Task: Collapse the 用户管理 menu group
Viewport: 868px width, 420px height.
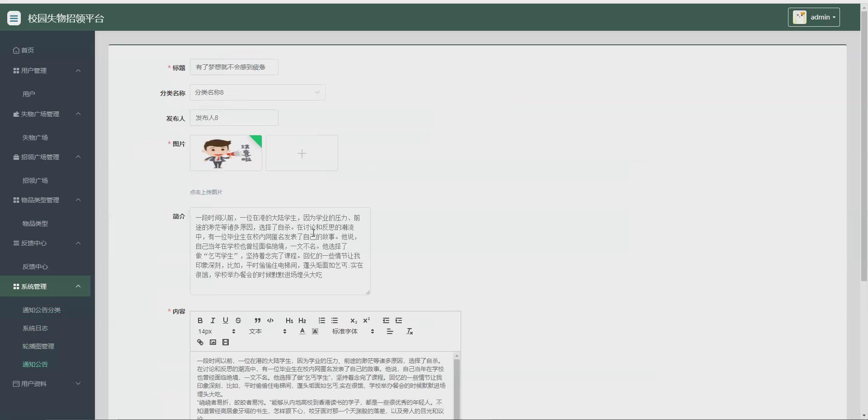Action: point(45,71)
